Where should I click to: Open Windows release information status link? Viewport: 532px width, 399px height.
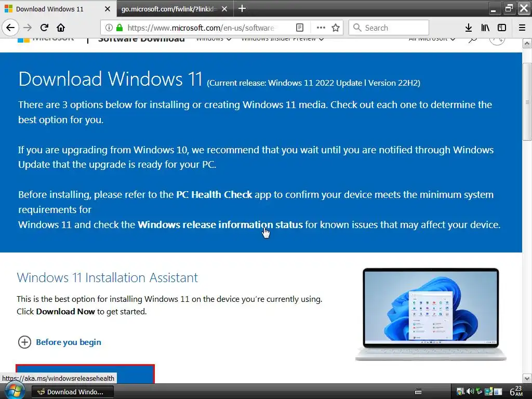(220, 224)
